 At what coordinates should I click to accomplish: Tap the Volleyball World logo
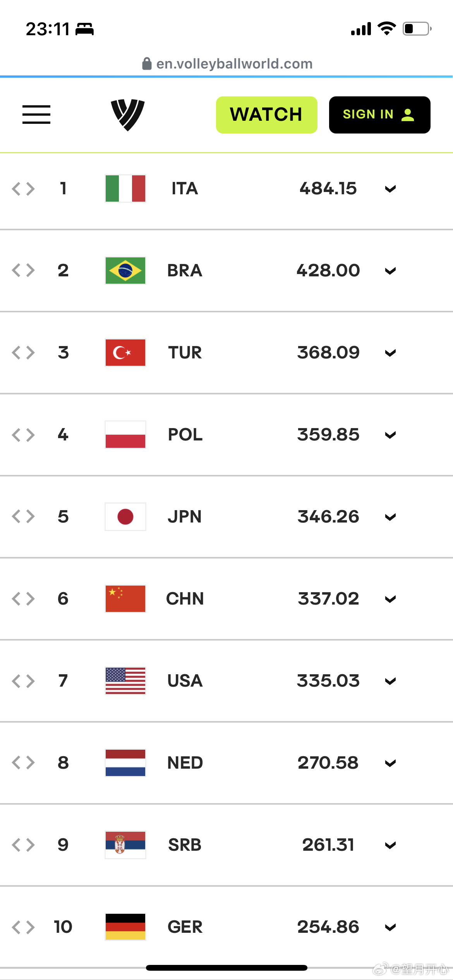point(128,115)
